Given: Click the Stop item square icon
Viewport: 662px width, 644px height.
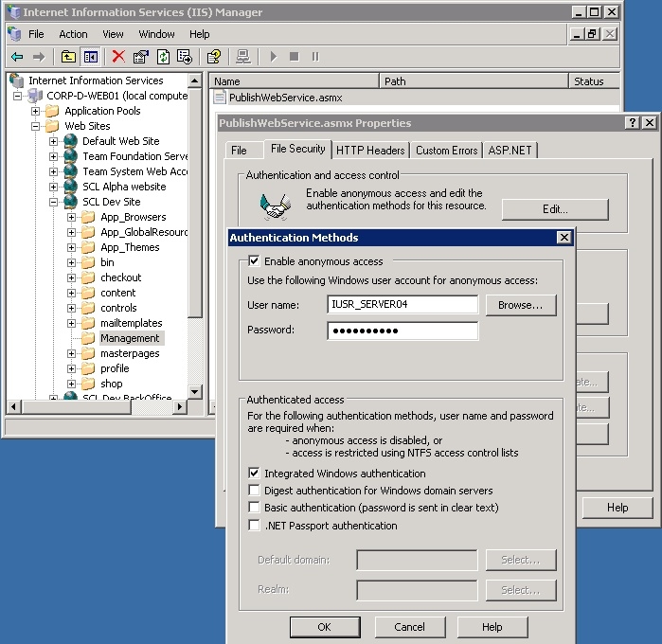Looking at the screenshot, I should tap(295, 57).
